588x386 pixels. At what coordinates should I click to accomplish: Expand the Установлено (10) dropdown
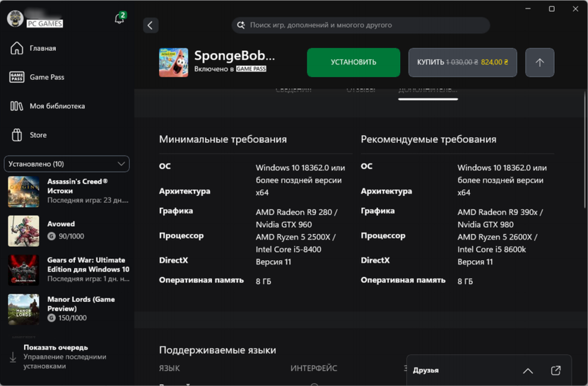66,164
